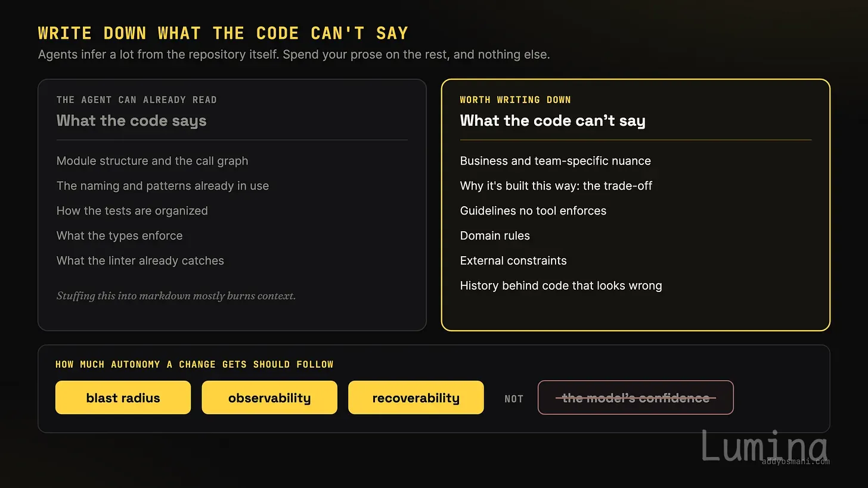
Task: Click How the tests are organized
Action: tap(132, 211)
